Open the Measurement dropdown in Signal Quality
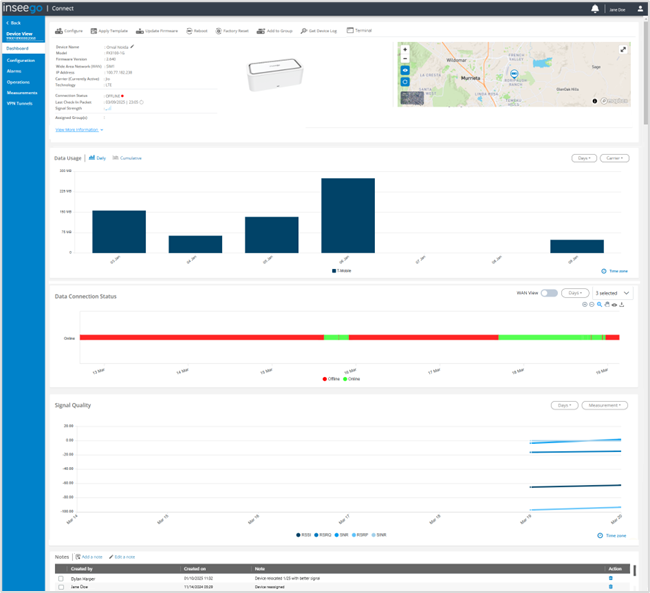Image resolution: width=650 pixels, height=593 pixels. pyautogui.click(x=607, y=405)
